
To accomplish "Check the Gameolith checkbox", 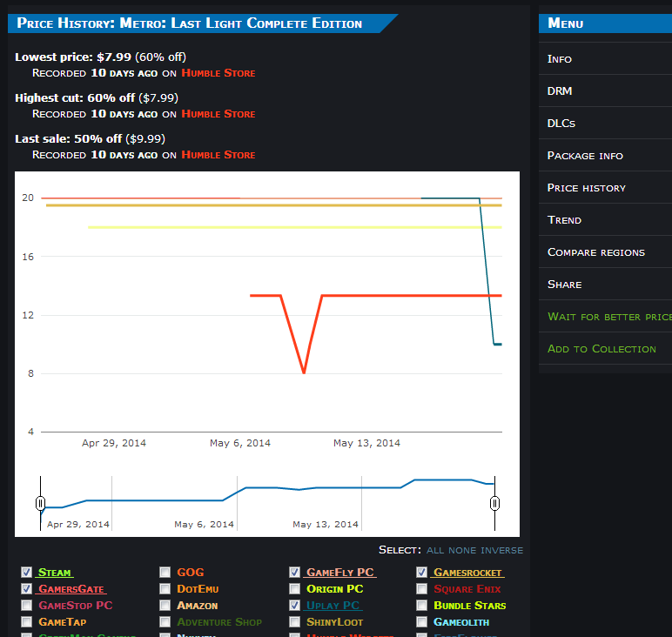I will coord(421,622).
